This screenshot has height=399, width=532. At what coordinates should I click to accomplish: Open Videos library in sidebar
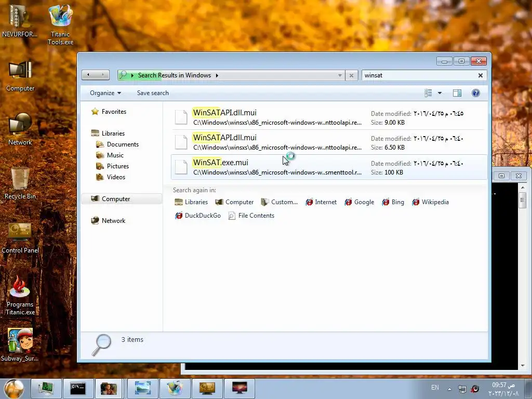(x=111, y=177)
